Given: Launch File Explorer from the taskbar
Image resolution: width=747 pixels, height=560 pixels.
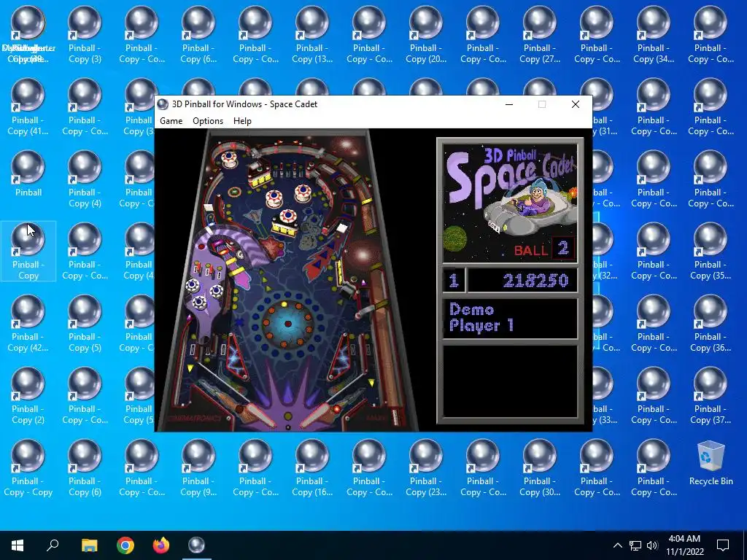Looking at the screenshot, I should [x=89, y=545].
